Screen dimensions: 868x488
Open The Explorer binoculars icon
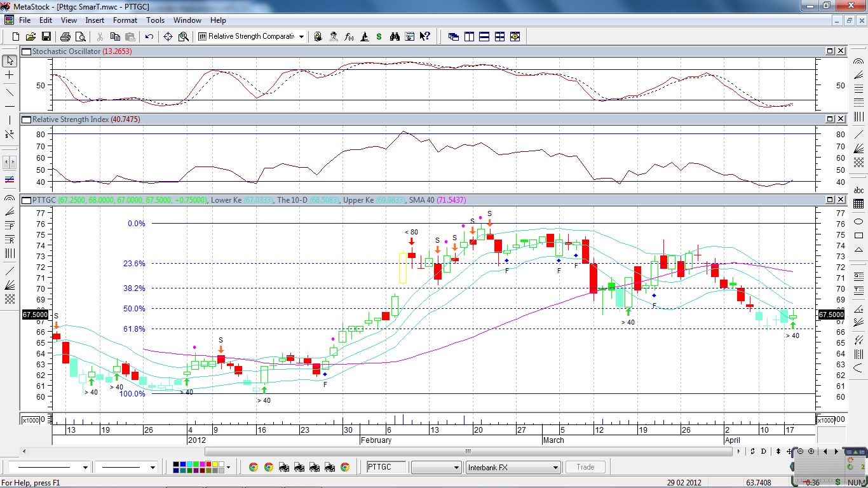click(395, 37)
